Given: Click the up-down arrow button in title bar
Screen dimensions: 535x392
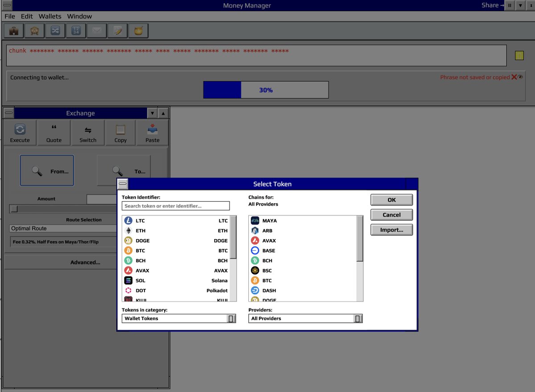Looking at the screenshot, I should (x=530, y=5).
